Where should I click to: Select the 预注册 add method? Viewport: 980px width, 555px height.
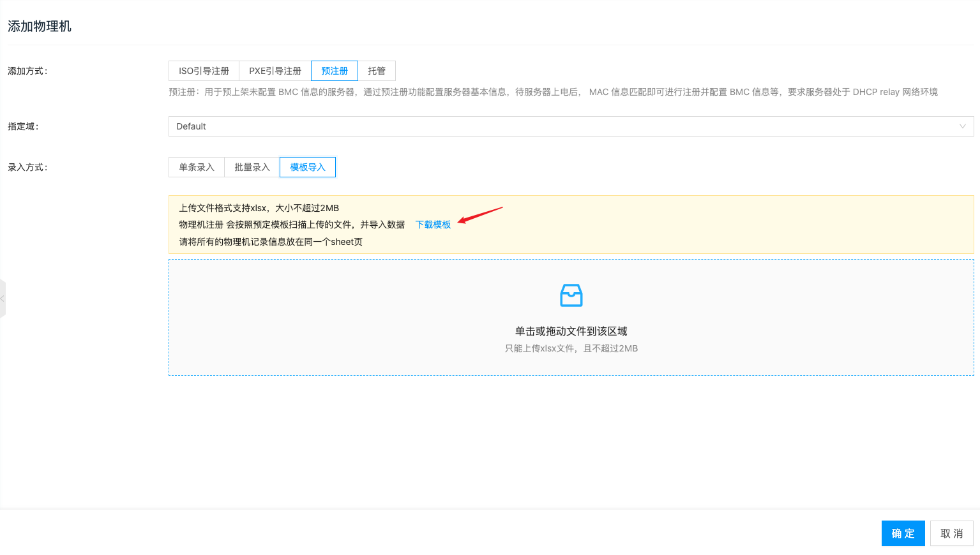(x=335, y=71)
